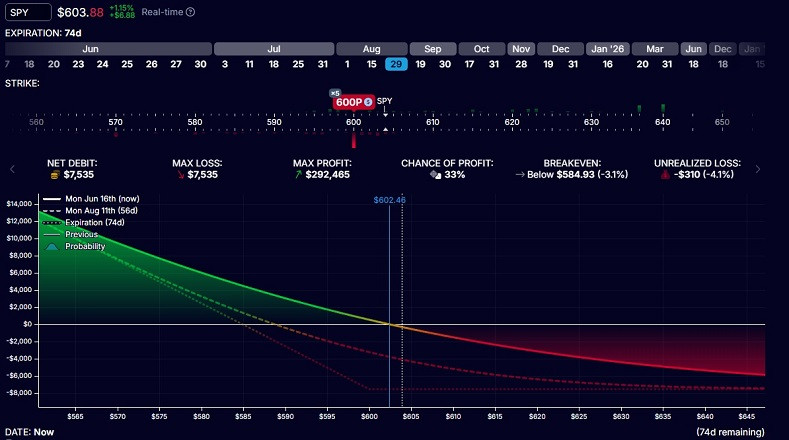Select the Jul expiration month tab
This screenshot has width=789, height=440.
click(274, 49)
